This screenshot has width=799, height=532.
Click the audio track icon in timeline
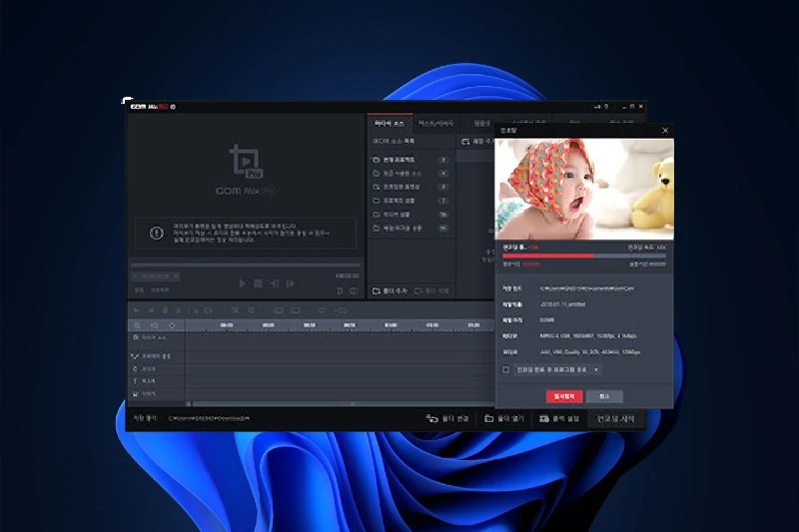[135, 368]
